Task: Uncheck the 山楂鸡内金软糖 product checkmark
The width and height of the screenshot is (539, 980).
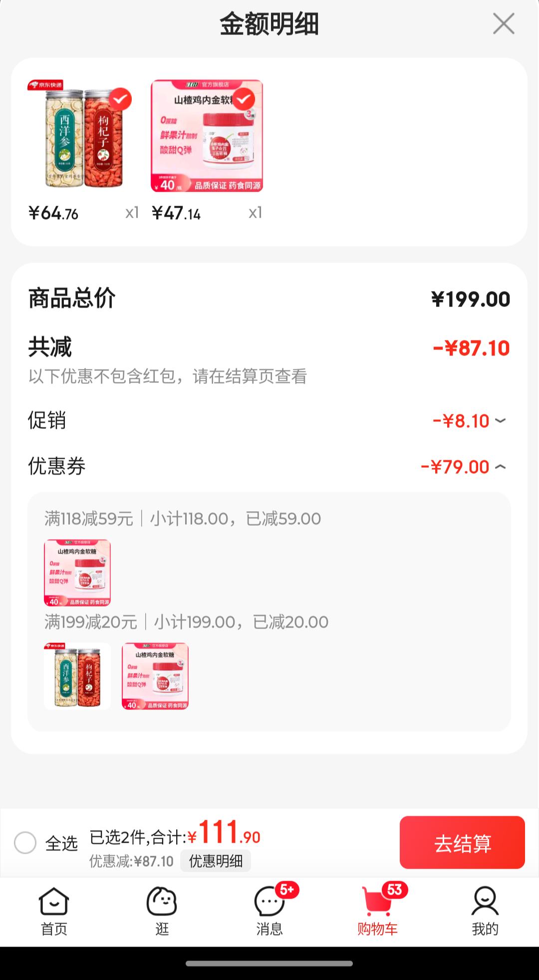Action: tap(244, 99)
